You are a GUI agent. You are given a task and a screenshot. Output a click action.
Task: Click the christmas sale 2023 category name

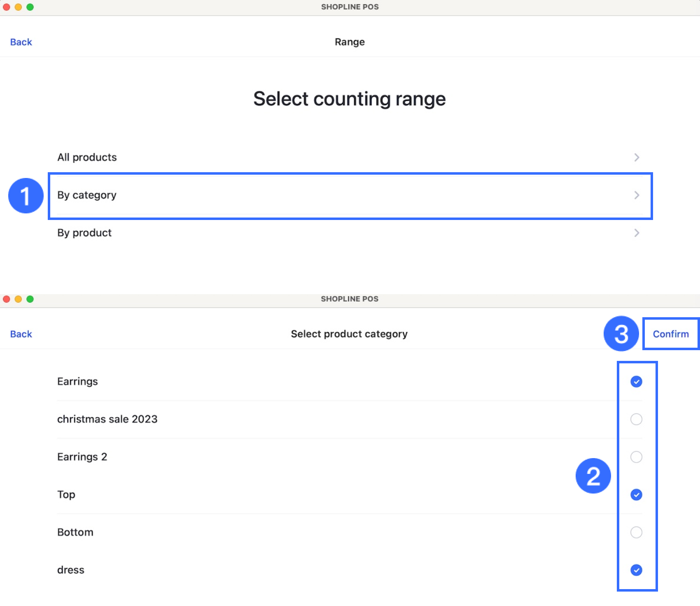click(x=107, y=419)
